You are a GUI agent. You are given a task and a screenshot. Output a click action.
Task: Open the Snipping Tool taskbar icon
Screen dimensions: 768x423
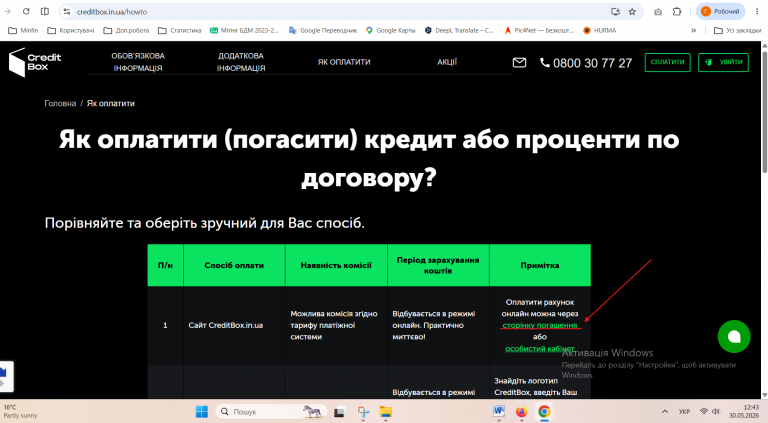363,412
